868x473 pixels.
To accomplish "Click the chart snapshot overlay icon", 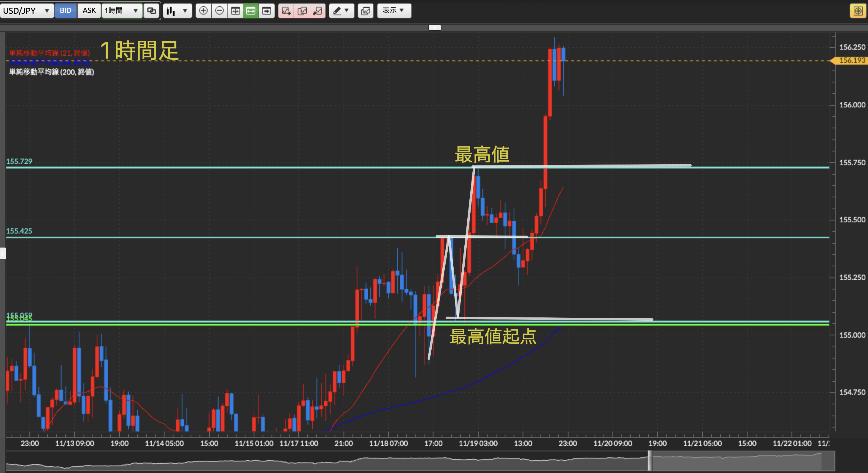I will (x=366, y=11).
